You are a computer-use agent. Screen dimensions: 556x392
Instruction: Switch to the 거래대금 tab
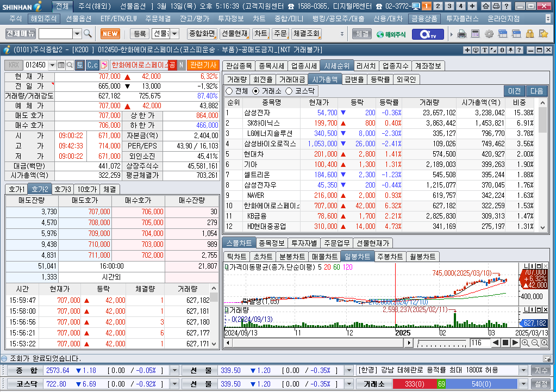292,79
